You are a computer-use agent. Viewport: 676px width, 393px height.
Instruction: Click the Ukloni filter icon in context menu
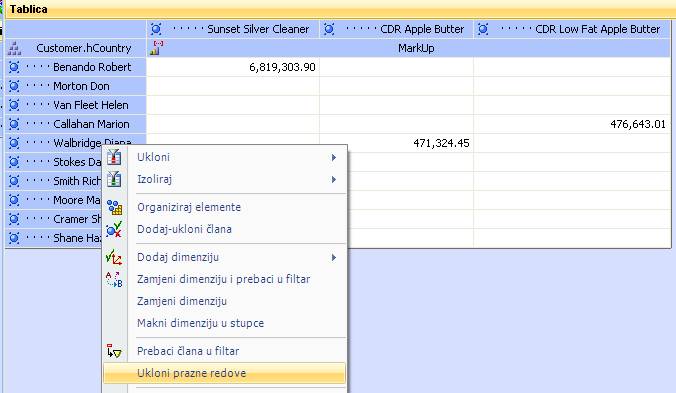114,157
